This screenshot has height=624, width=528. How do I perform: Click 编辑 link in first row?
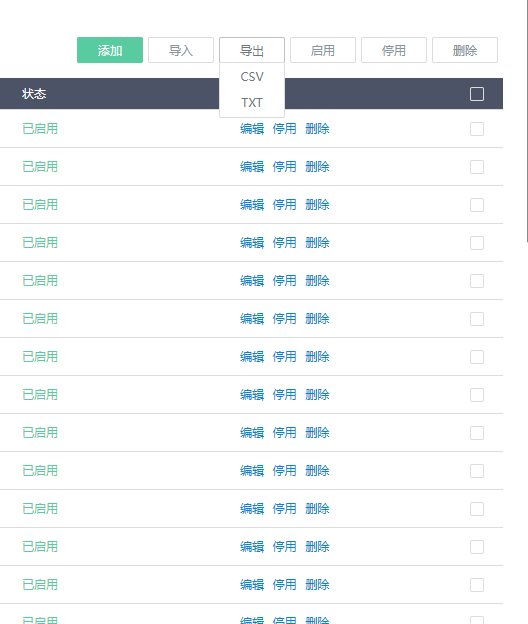pos(252,129)
